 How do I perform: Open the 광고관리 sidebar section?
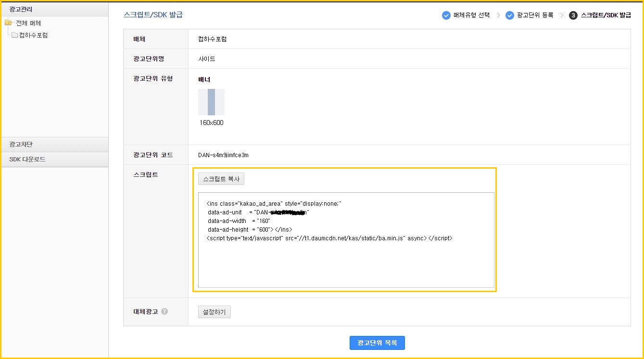pos(54,9)
